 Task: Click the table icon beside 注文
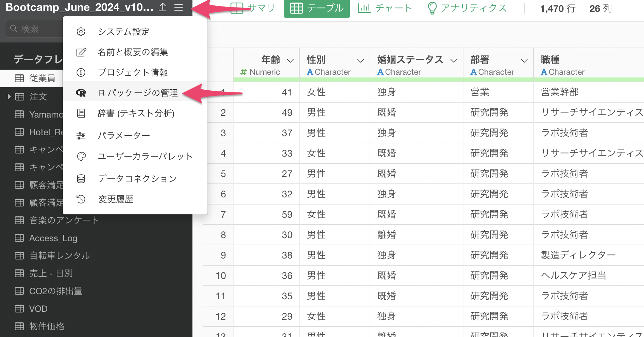point(19,96)
